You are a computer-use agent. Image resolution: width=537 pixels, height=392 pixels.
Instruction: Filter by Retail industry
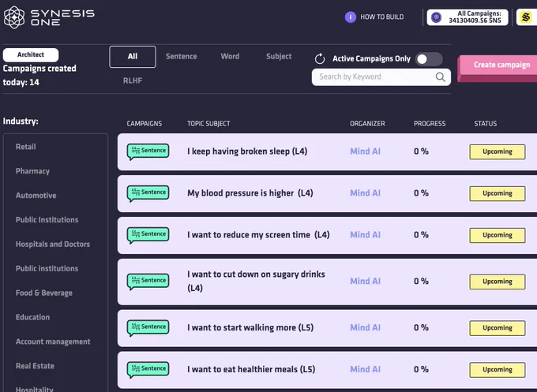tap(26, 147)
